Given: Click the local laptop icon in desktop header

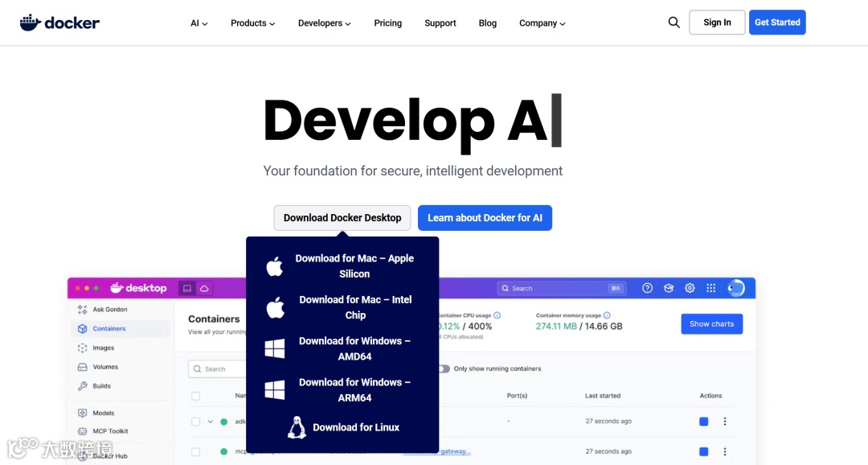Looking at the screenshot, I should pos(187,288).
